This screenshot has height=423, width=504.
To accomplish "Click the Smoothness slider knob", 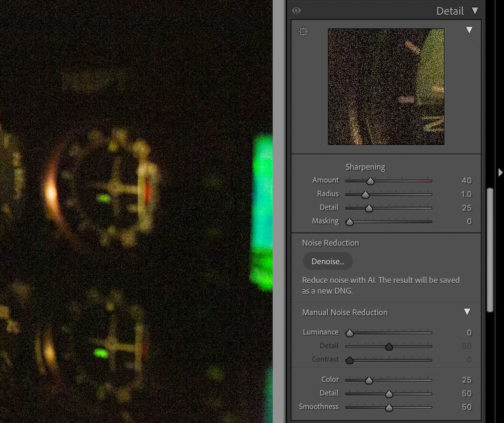I will click(x=388, y=407).
